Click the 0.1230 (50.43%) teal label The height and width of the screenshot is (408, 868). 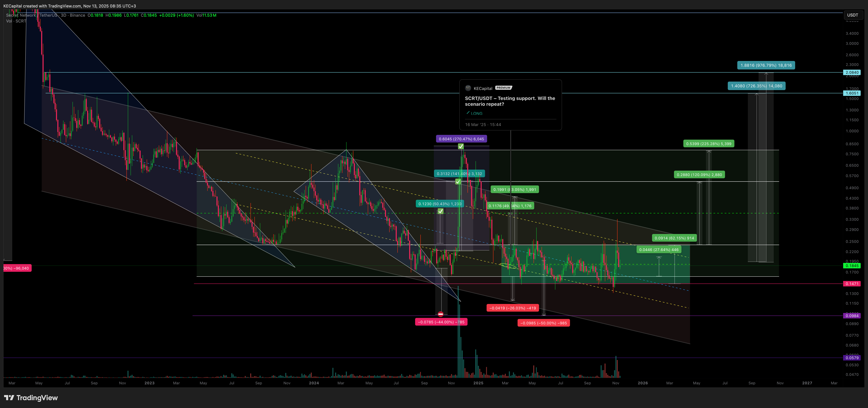440,204
